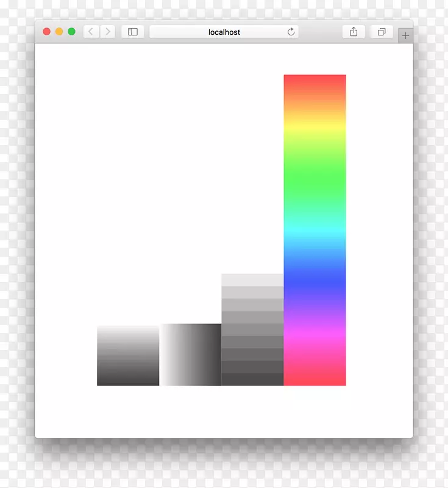Pick the green band of rainbow bar
The image size is (448, 488).
315,178
